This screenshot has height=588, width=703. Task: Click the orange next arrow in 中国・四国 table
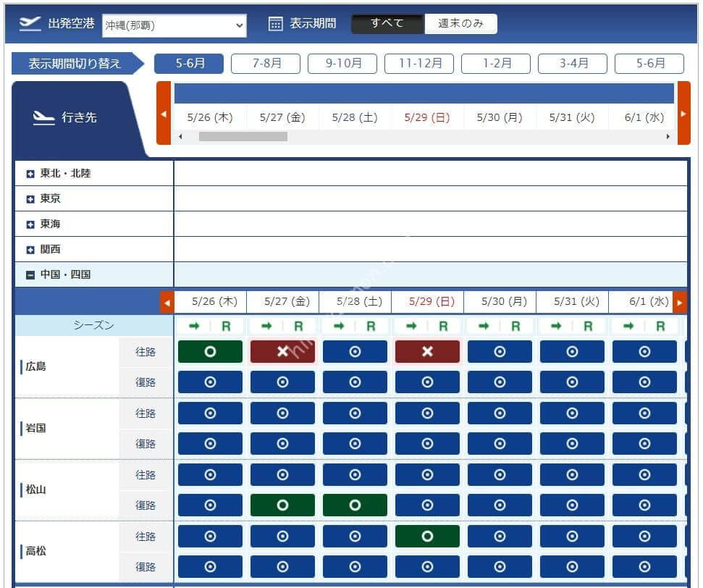click(680, 302)
